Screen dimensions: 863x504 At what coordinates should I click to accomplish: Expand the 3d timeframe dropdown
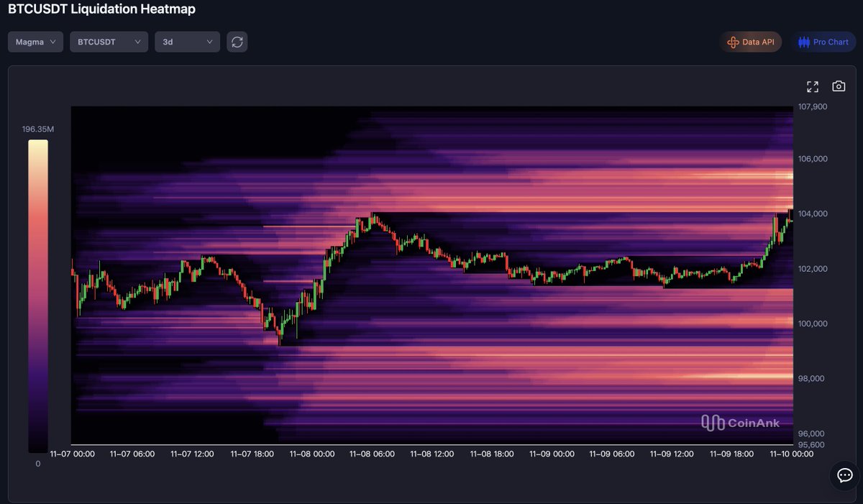coord(187,41)
